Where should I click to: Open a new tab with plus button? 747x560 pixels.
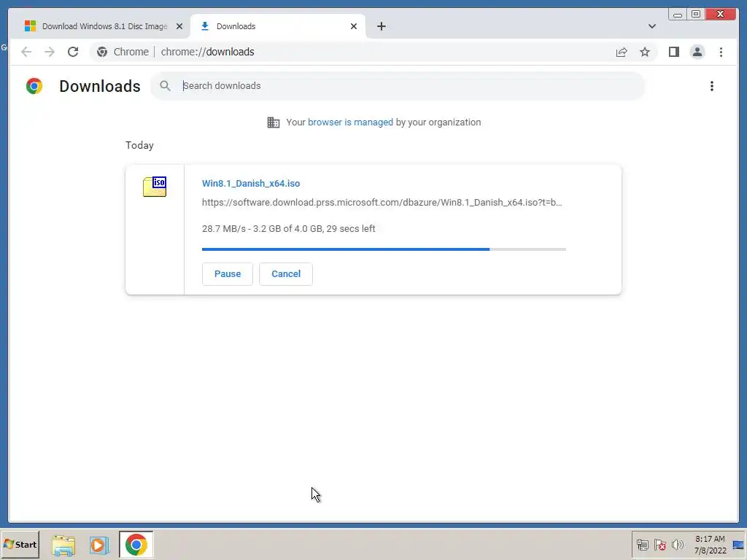pyautogui.click(x=381, y=26)
